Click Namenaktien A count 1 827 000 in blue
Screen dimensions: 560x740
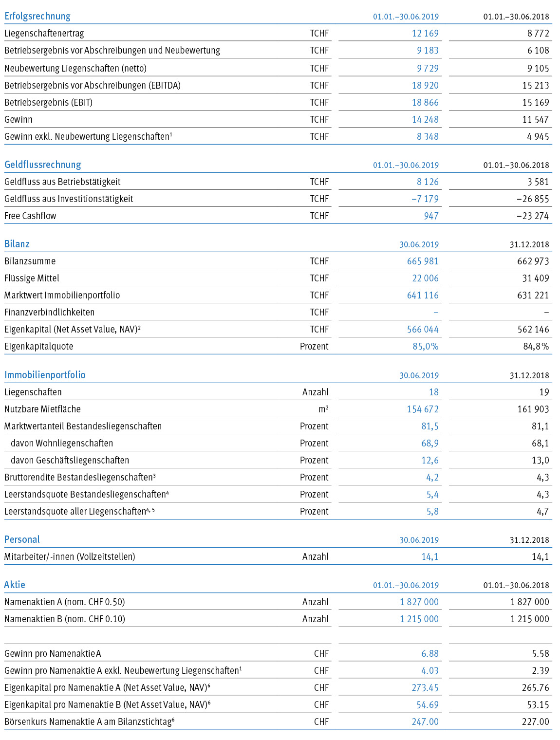coord(419,602)
